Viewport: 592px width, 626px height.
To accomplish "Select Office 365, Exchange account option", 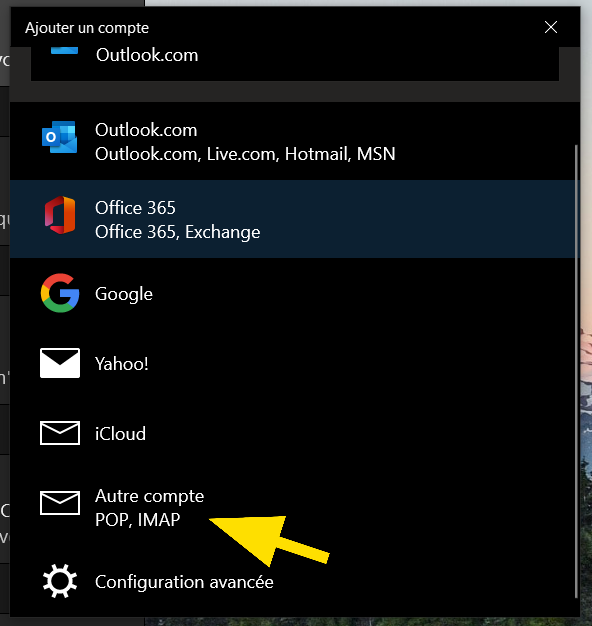I will [x=295, y=219].
